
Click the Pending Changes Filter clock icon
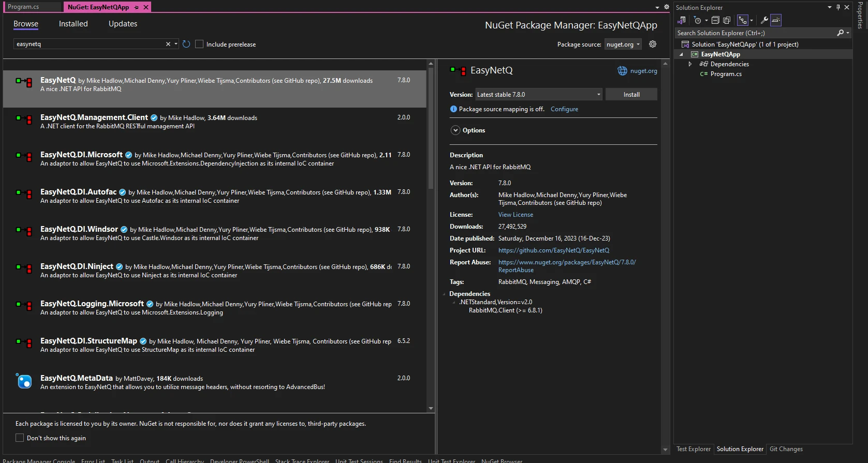pos(698,20)
